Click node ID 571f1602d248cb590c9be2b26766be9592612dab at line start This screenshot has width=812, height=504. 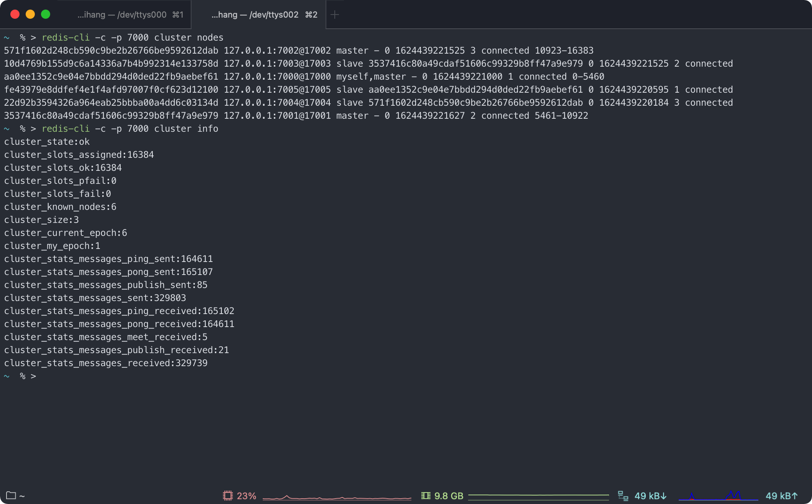click(x=111, y=51)
